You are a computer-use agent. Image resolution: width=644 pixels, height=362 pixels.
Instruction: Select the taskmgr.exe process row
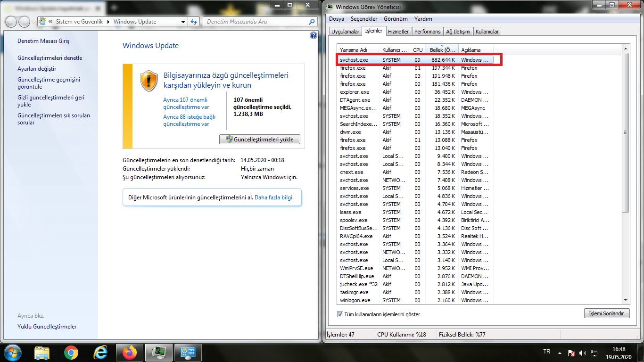coord(415,292)
